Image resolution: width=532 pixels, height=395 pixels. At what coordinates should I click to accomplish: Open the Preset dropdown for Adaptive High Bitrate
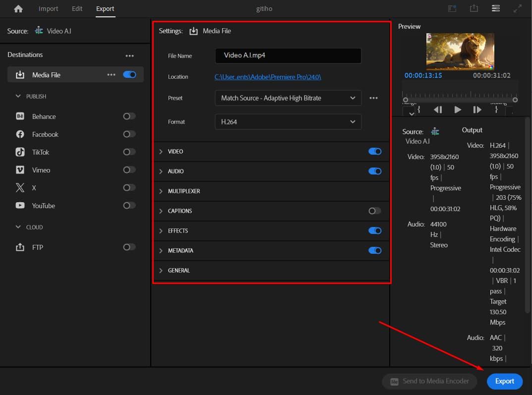288,98
